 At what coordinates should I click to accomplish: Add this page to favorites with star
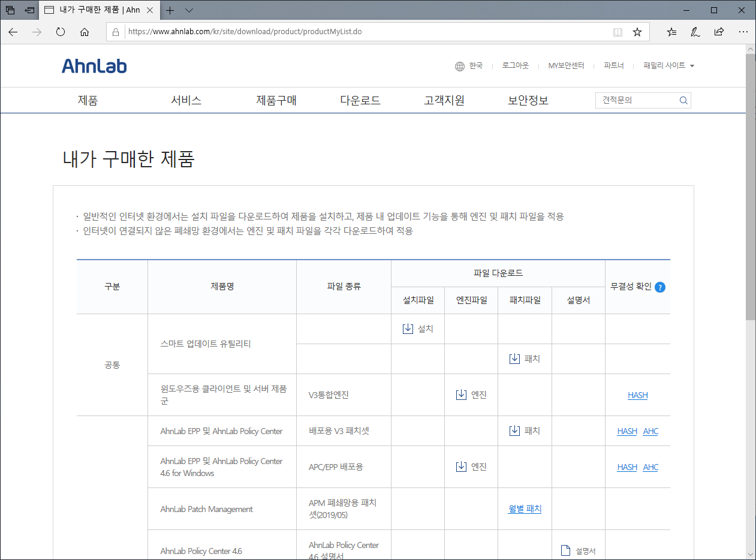(x=637, y=32)
